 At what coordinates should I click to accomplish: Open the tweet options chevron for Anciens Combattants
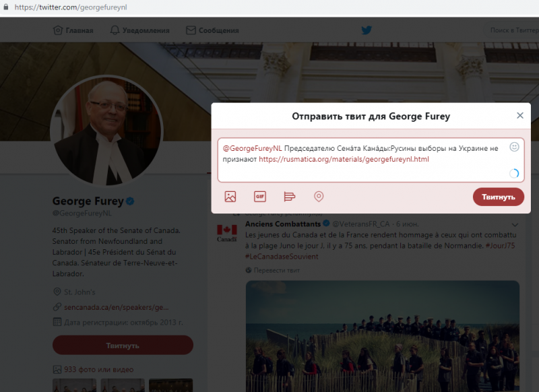[x=515, y=225]
